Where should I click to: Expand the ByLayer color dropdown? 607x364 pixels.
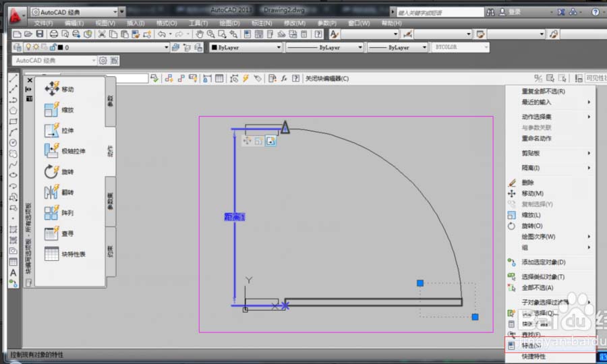[278, 48]
